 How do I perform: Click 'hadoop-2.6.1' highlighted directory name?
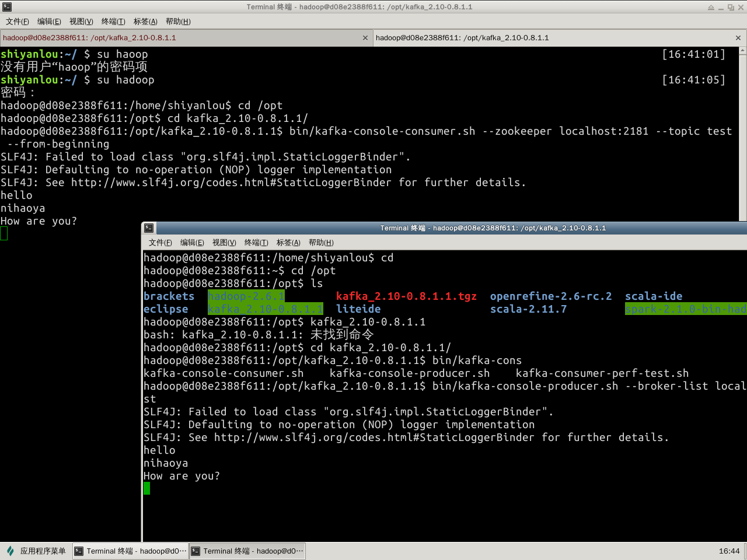point(246,296)
